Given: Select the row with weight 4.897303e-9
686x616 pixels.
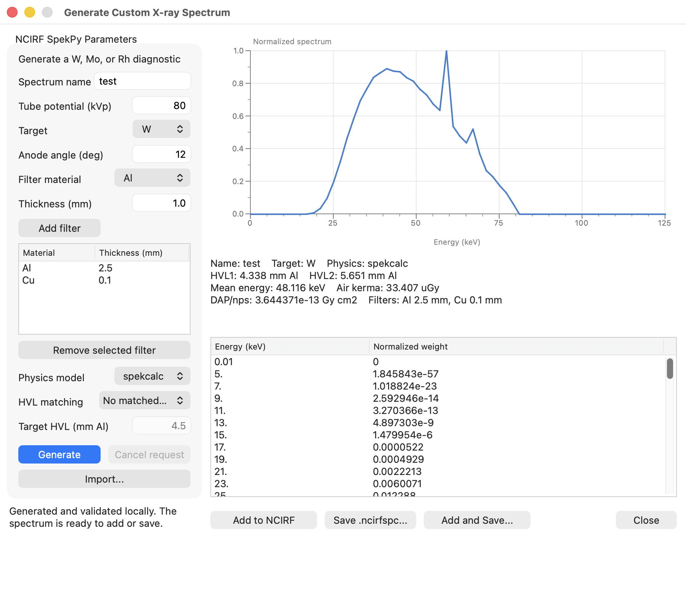Looking at the screenshot, I should click(438, 423).
